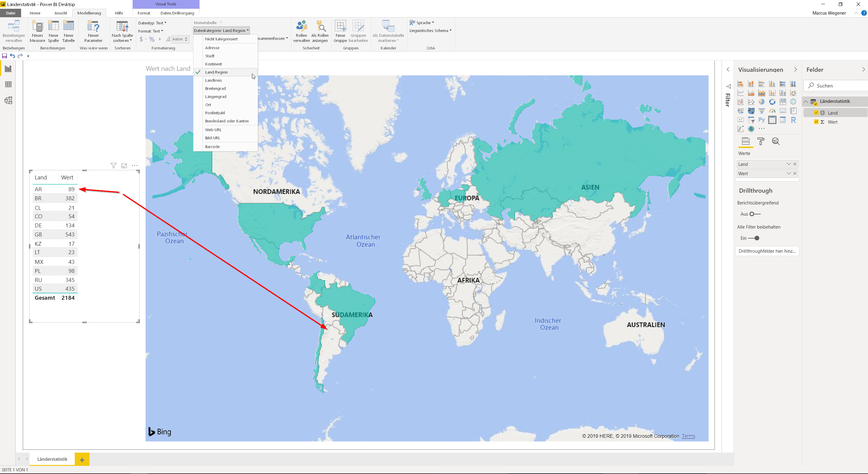
Task: Remove the Land field from Werte
Action: 795,164
